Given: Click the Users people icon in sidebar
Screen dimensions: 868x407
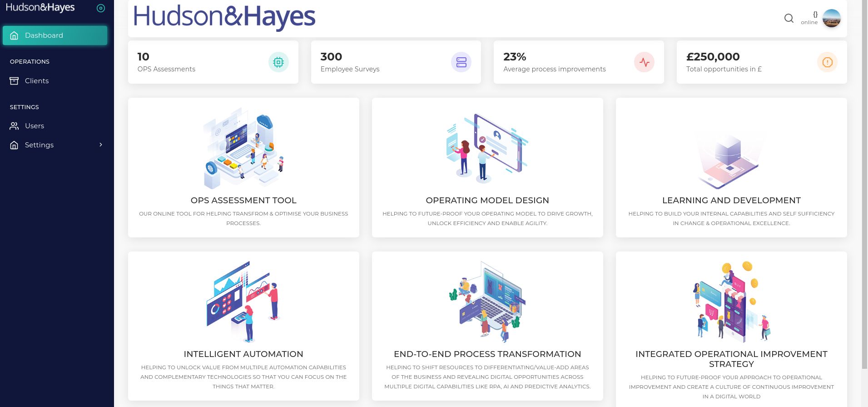Looking at the screenshot, I should [14, 126].
